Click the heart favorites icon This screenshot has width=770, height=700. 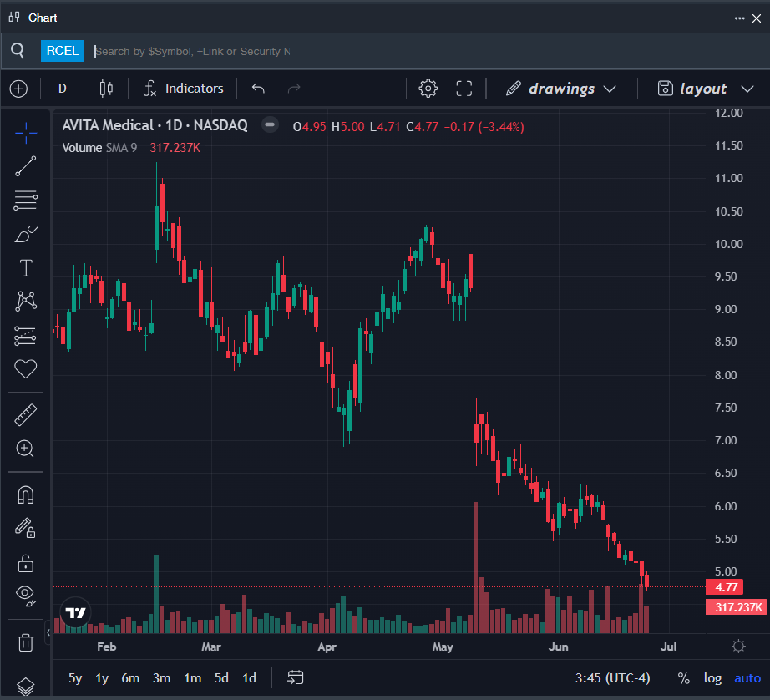[26, 368]
